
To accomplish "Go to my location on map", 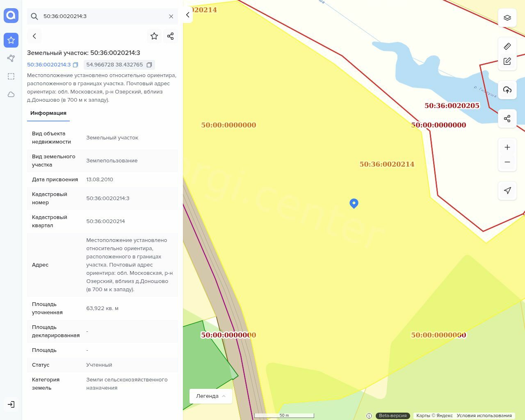I will (507, 190).
